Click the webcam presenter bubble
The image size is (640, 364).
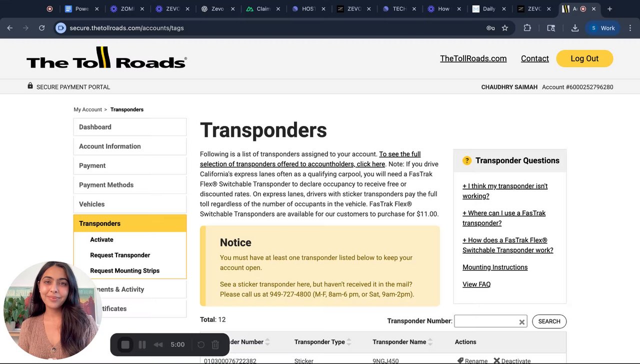click(52, 310)
